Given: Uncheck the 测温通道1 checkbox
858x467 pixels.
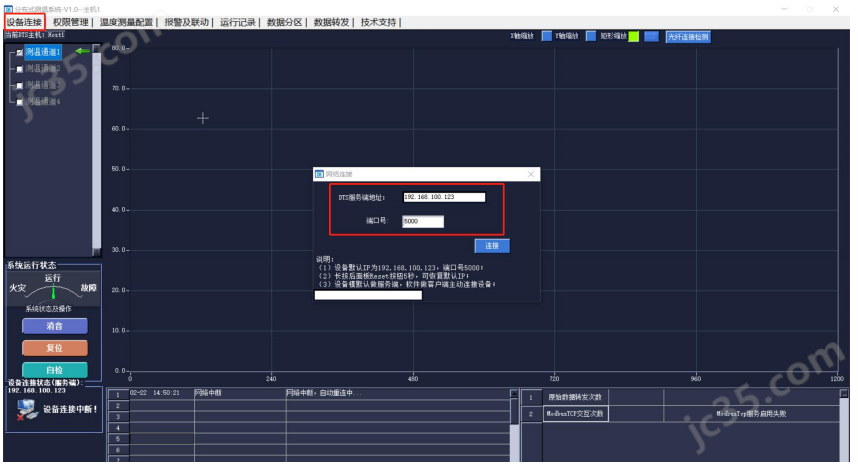Looking at the screenshot, I should [20, 53].
